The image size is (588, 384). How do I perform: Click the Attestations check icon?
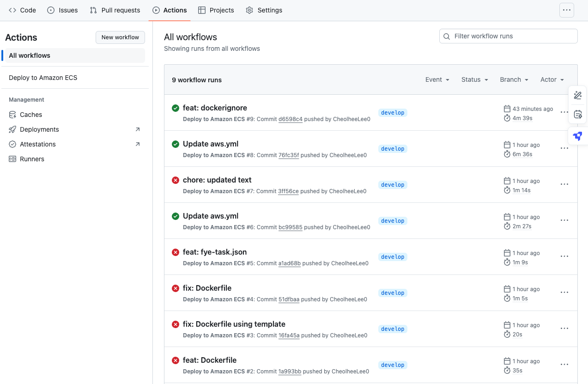coord(12,144)
